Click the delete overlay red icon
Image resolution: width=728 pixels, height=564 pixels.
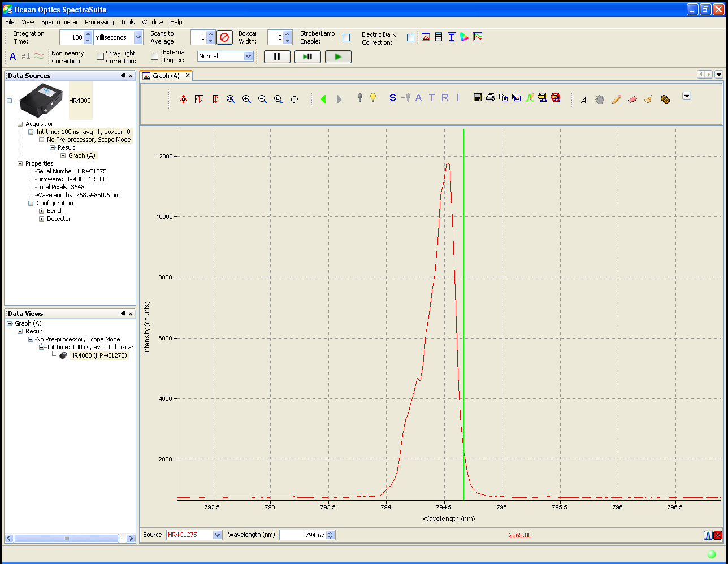click(x=556, y=98)
